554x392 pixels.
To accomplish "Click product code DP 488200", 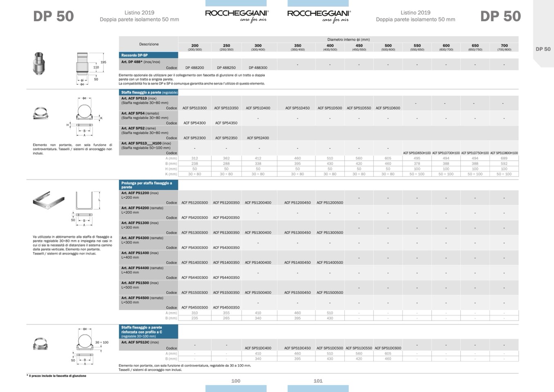I will pos(194,68).
